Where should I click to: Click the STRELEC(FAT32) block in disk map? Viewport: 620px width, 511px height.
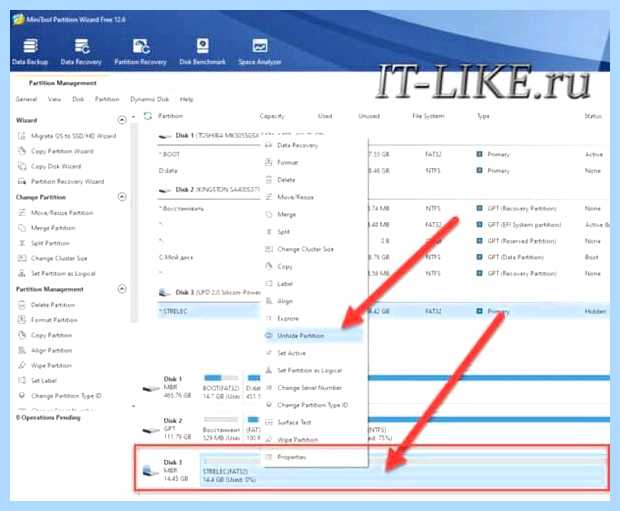[403, 471]
